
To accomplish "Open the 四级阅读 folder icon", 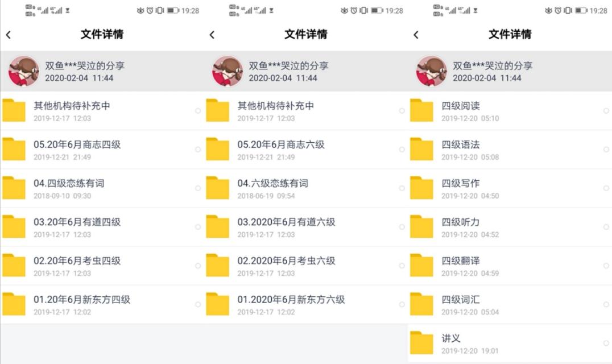I will coord(421,111).
